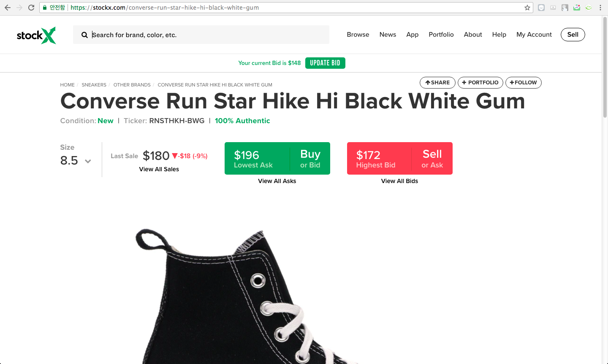Open the Portfolio nav item
The height and width of the screenshot is (364, 608).
click(x=441, y=35)
